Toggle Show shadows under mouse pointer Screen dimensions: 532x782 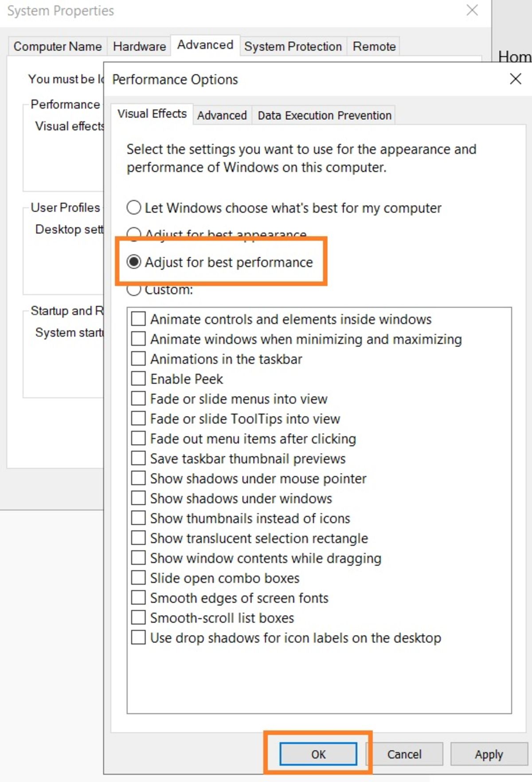[x=138, y=478]
